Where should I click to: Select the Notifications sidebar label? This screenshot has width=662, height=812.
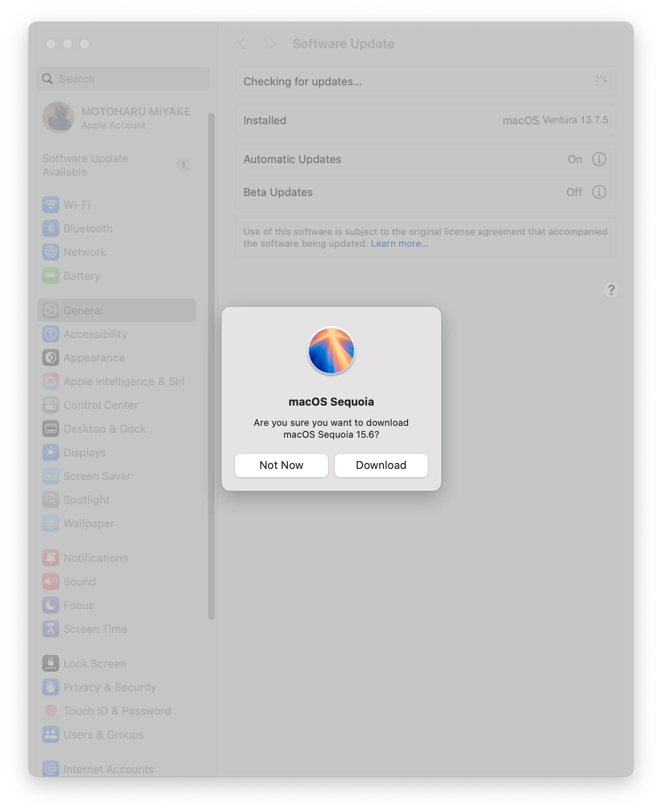coord(96,558)
